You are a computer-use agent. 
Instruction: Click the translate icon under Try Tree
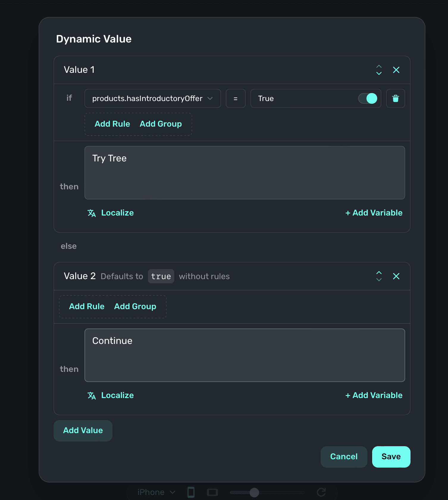[x=92, y=213]
